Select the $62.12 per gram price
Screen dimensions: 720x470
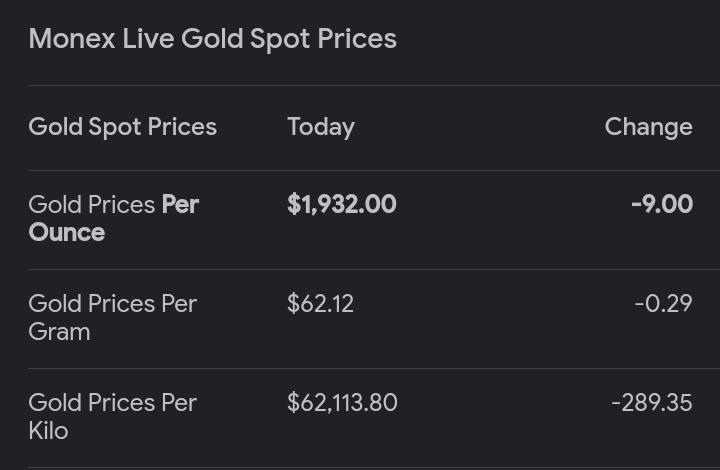coord(320,303)
